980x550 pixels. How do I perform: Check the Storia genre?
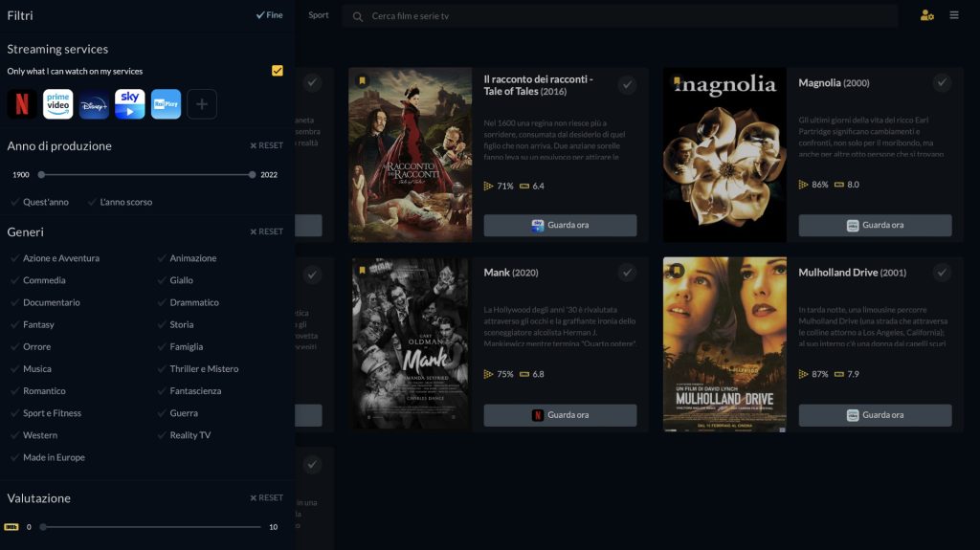coord(175,324)
